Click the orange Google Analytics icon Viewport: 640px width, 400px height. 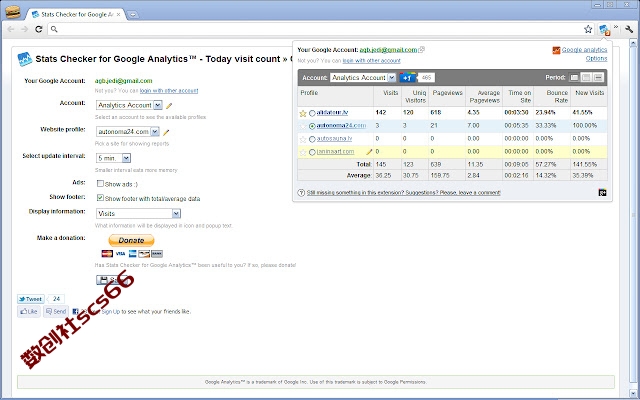pyautogui.click(x=556, y=50)
